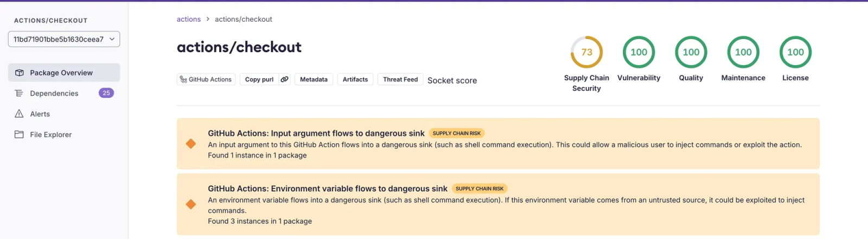Click SUPPLY CHAIN RISK badge on environment variable alert
The height and width of the screenshot is (239, 868).
point(480,188)
